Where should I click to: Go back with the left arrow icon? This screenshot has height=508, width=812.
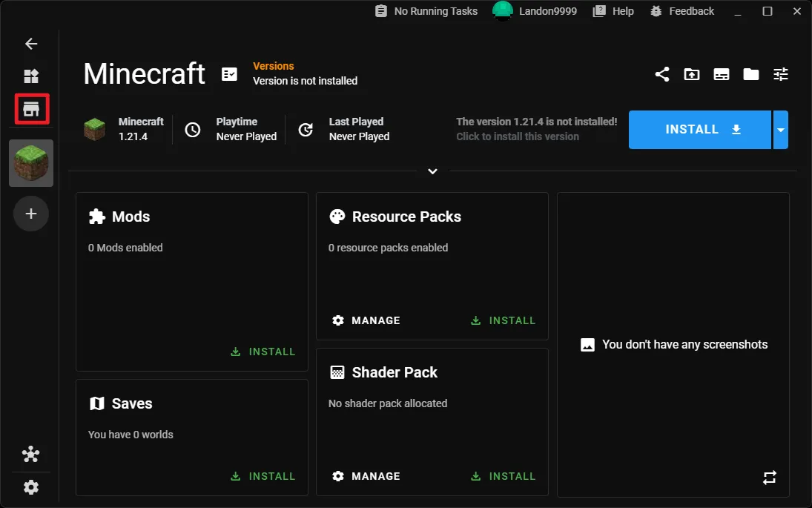[x=31, y=44]
